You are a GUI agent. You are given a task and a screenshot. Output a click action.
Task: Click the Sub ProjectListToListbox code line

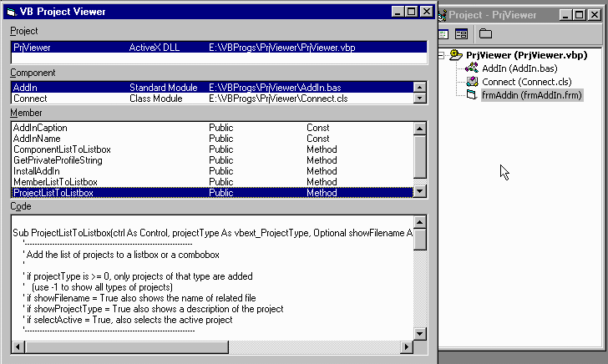[x=212, y=233]
